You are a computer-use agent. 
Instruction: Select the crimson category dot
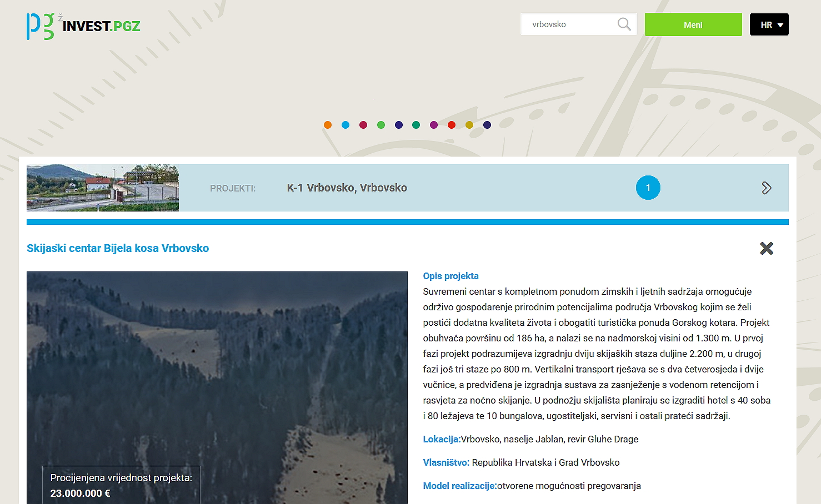(363, 125)
